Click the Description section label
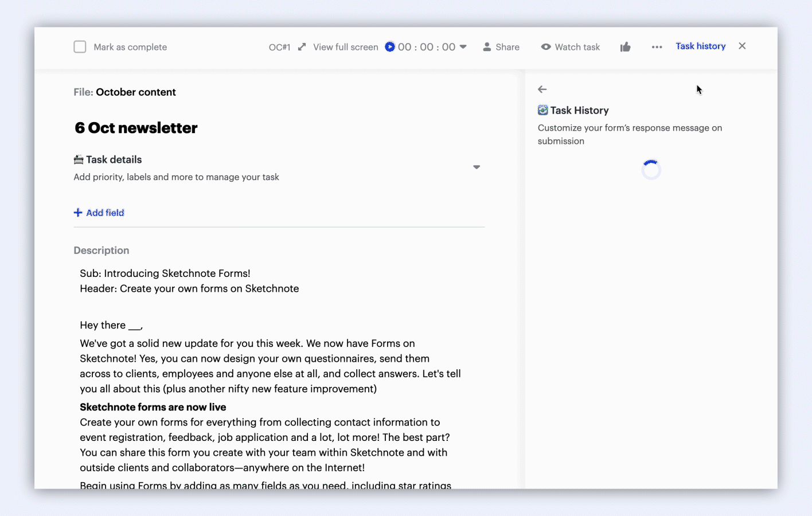Image resolution: width=812 pixels, height=516 pixels. (101, 251)
